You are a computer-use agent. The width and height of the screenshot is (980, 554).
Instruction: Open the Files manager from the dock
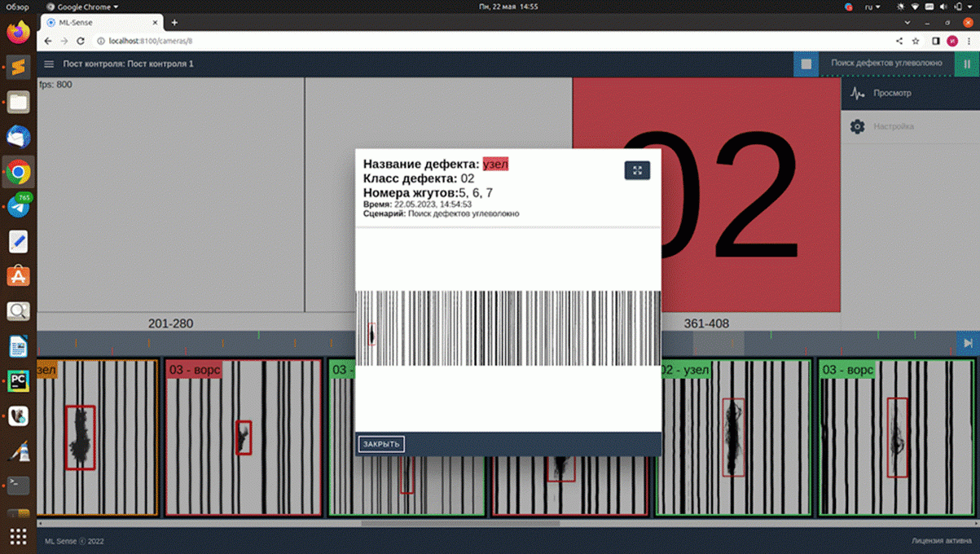(18, 102)
